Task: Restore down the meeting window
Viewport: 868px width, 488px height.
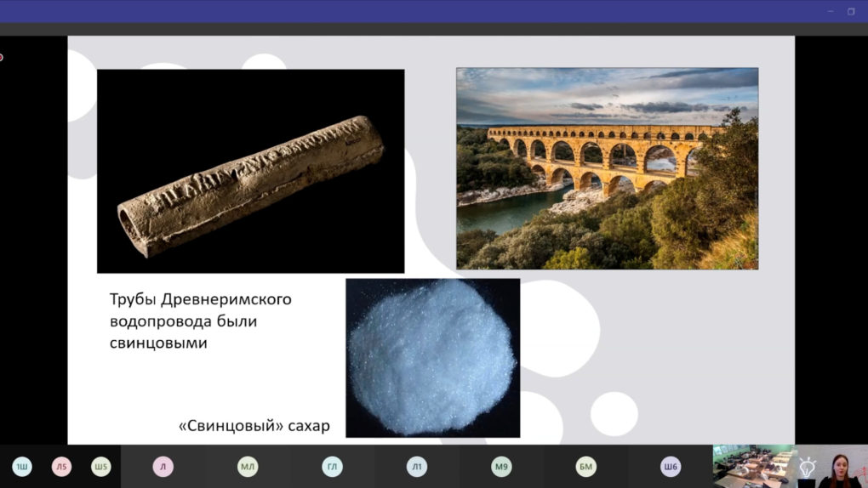Action: click(851, 11)
